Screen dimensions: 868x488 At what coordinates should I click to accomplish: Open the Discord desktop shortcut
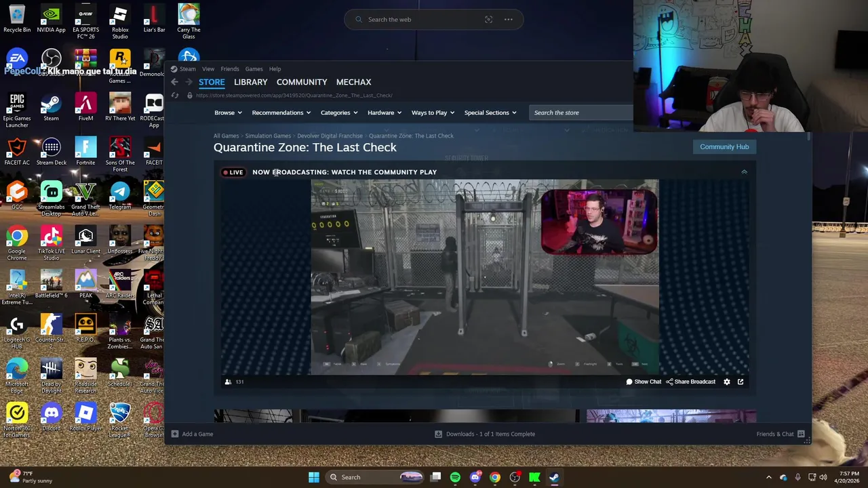(51, 418)
